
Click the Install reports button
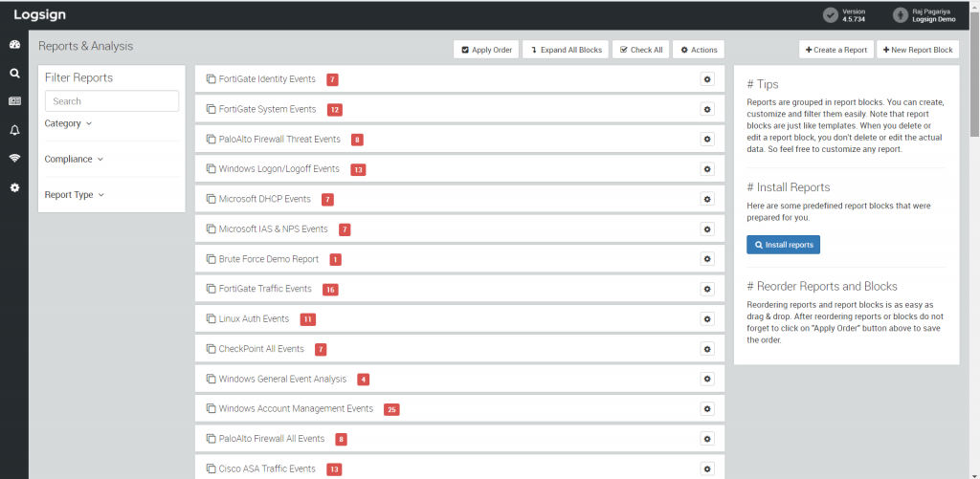[783, 245]
